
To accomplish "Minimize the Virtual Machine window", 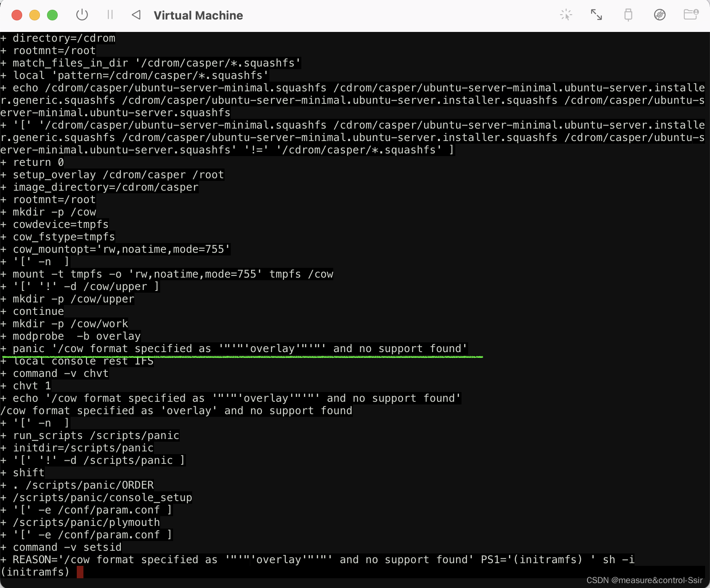I will click(34, 15).
